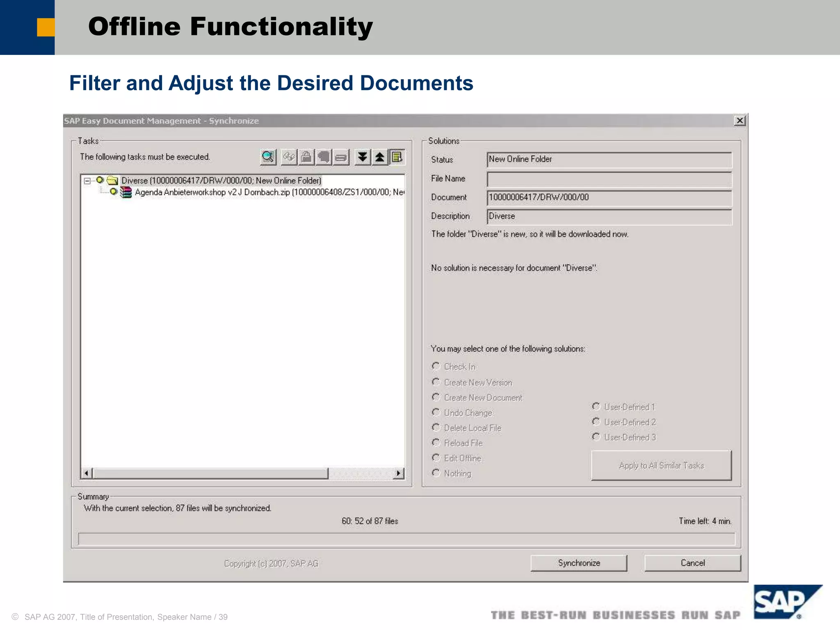Click the padlock icon in Tasks toolbar
Viewport: 840px width, 630px height.
click(x=306, y=157)
